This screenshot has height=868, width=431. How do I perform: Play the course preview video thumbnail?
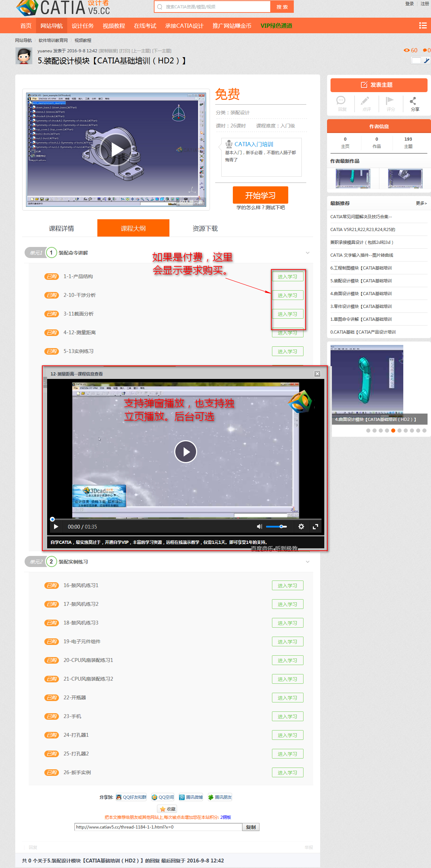116,149
